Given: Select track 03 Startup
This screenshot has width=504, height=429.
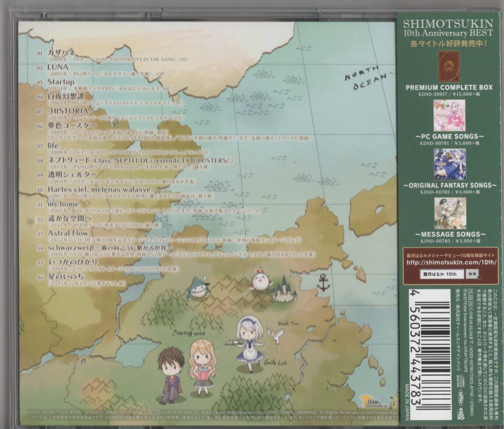Looking at the screenshot, I should point(61,82).
